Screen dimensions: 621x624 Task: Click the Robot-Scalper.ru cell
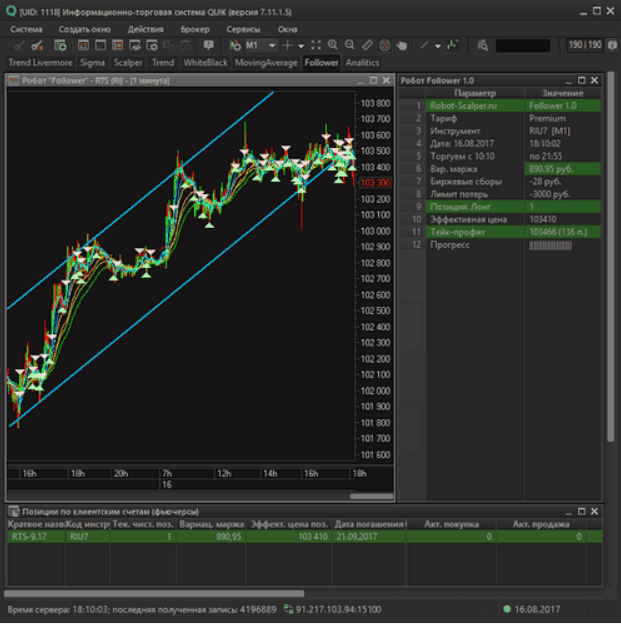coord(475,106)
